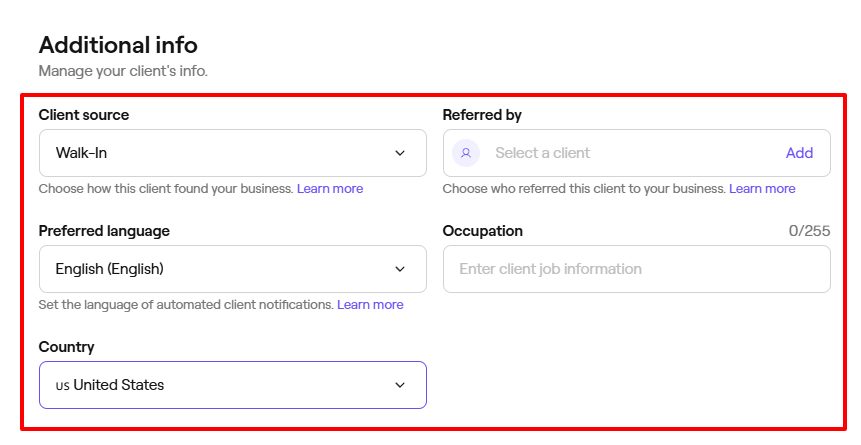861x445 pixels.
Task: Click the Additional info heading
Action: pyautogui.click(x=118, y=45)
